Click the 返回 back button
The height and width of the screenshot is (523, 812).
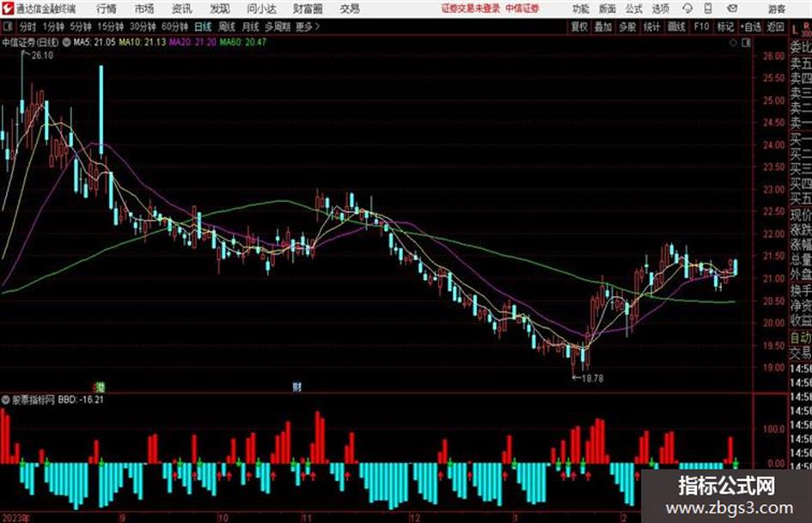(x=775, y=27)
